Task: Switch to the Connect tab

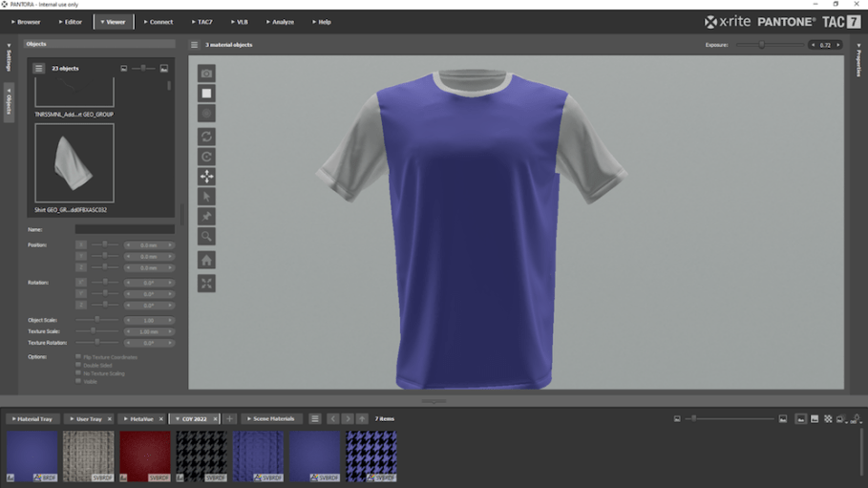Action: 159,22
